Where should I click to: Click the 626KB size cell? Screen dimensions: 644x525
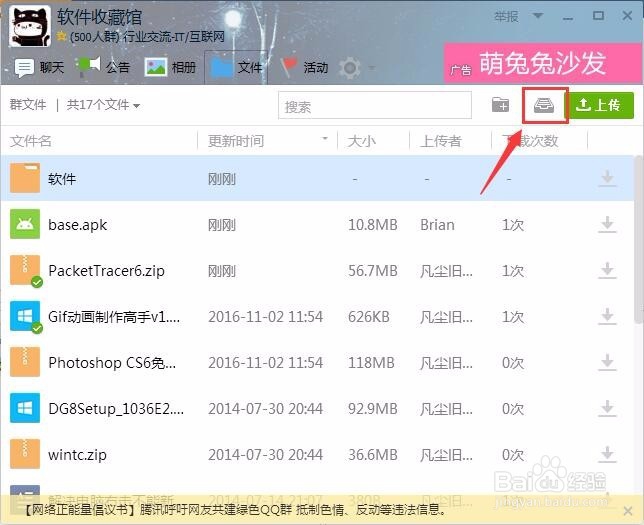coord(368,317)
